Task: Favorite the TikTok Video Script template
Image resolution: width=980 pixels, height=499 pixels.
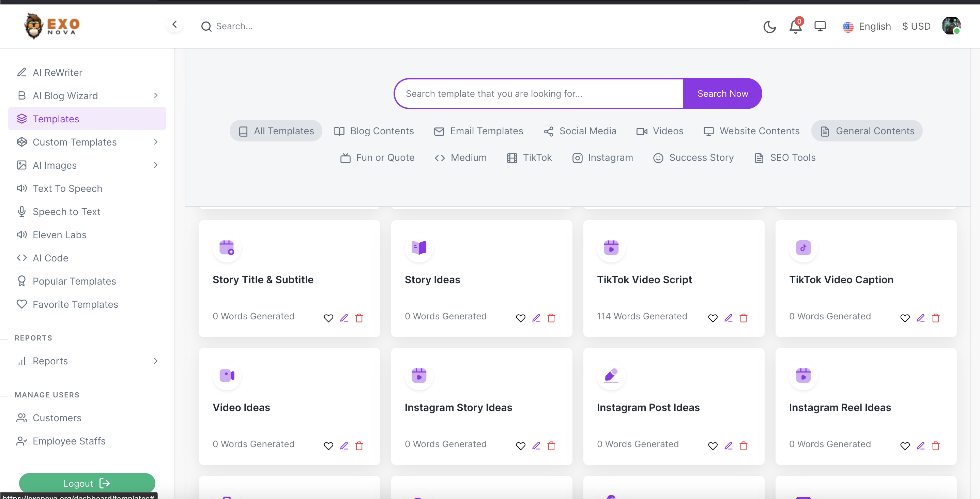Action: [x=713, y=318]
